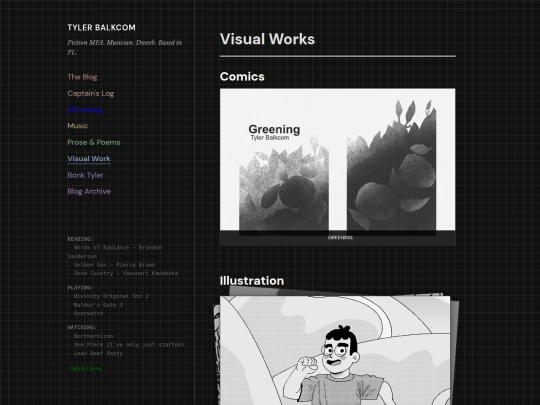Viewport: 540px width, 405px height.
Task: Click 'Golden Son – Pierce Brown' entry
Action: click(111, 265)
